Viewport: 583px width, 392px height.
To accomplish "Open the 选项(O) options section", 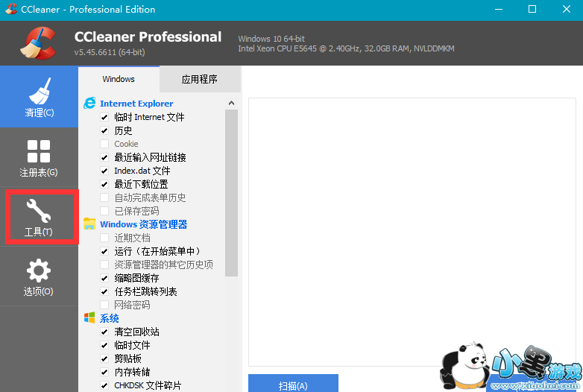I will pyautogui.click(x=39, y=276).
